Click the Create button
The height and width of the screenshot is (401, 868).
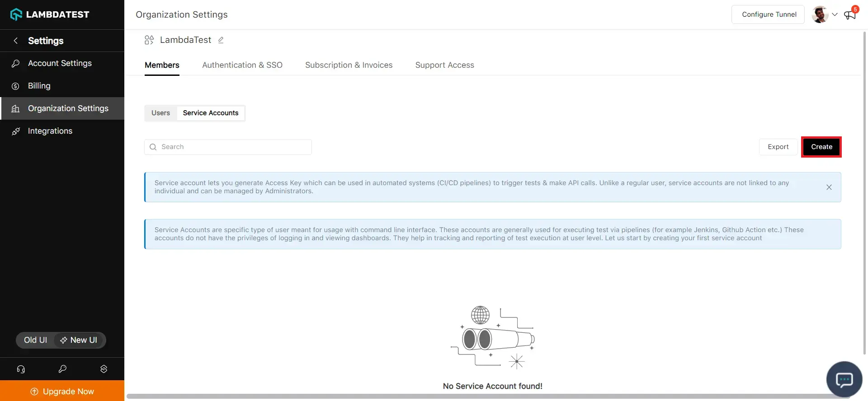(x=821, y=147)
